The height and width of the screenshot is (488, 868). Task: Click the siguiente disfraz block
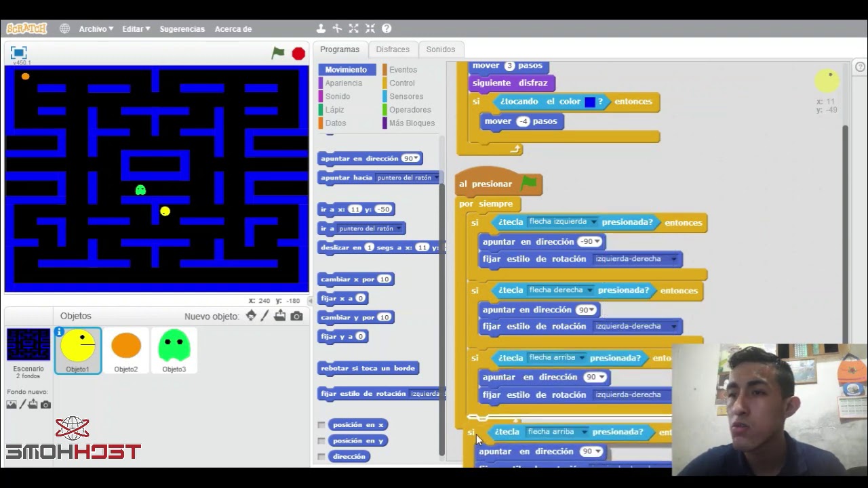pos(512,83)
